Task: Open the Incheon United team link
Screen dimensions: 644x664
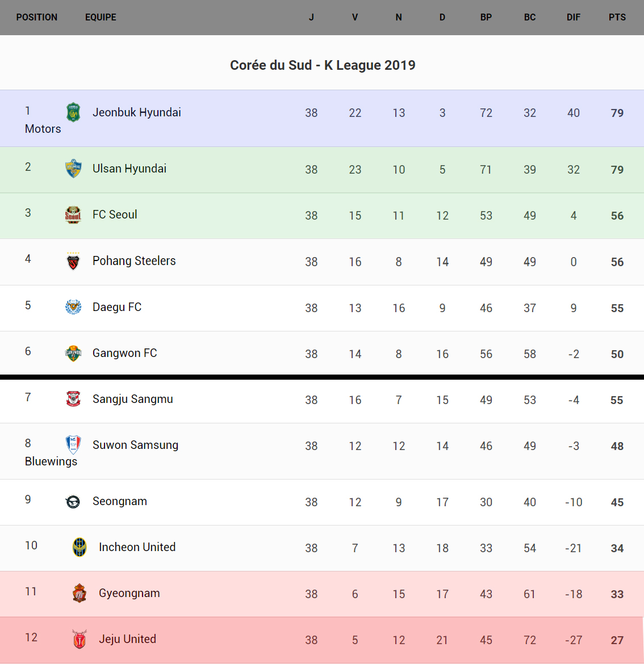Action: 137,547
